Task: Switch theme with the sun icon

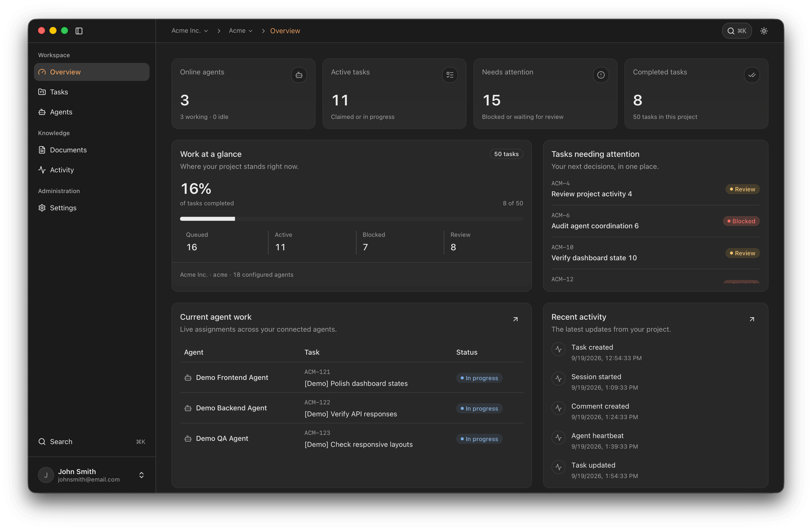Action: tap(764, 31)
